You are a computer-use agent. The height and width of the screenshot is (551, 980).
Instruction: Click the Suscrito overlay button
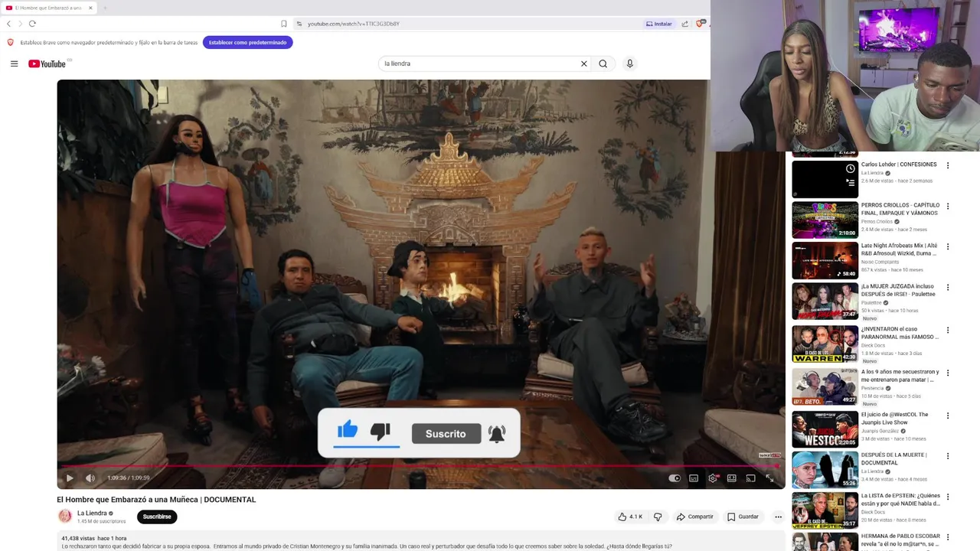coord(446,434)
